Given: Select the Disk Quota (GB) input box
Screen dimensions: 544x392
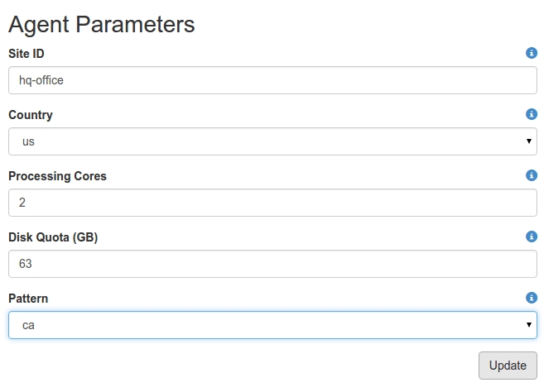Looking at the screenshot, I should click(x=272, y=264).
